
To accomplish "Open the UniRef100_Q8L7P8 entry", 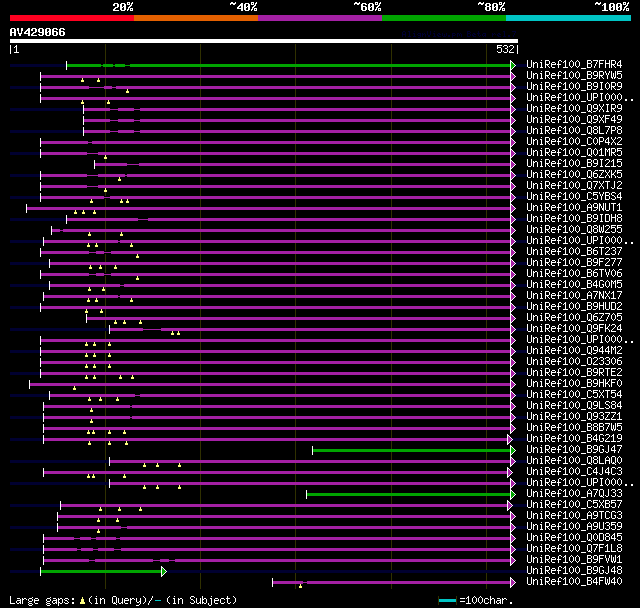I will tap(574, 131).
